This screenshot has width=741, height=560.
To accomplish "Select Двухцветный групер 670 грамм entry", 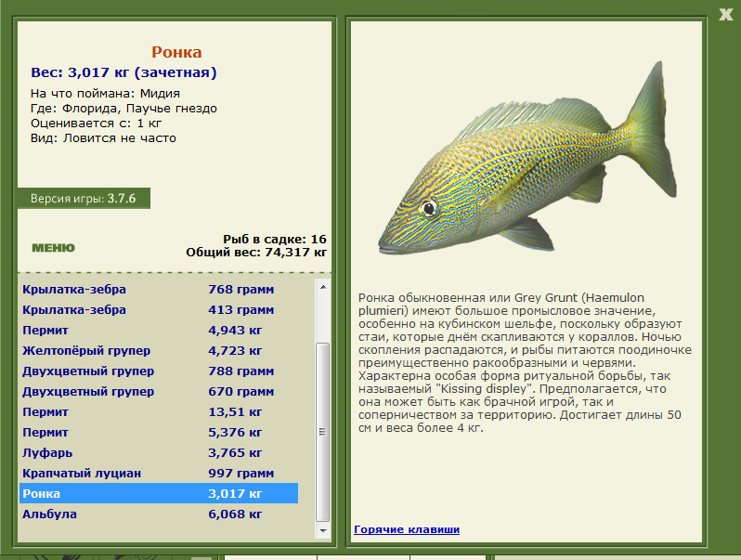I will point(159,391).
